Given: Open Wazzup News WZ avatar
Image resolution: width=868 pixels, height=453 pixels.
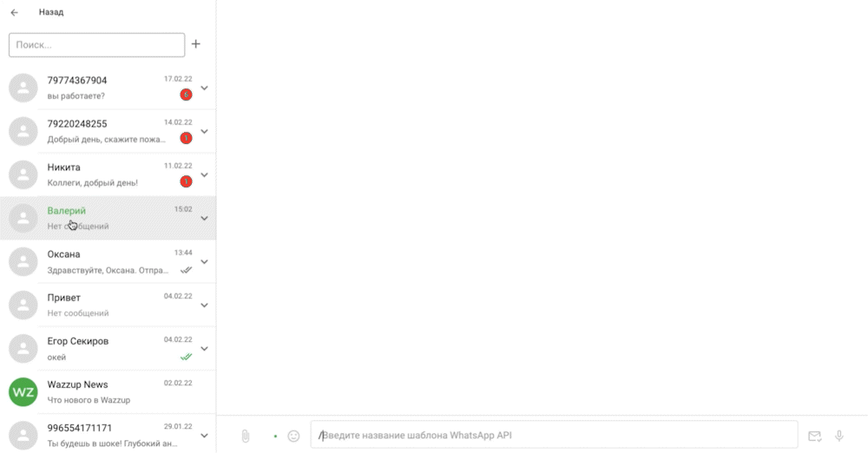Looking at the screenshot, I should 23,392.
